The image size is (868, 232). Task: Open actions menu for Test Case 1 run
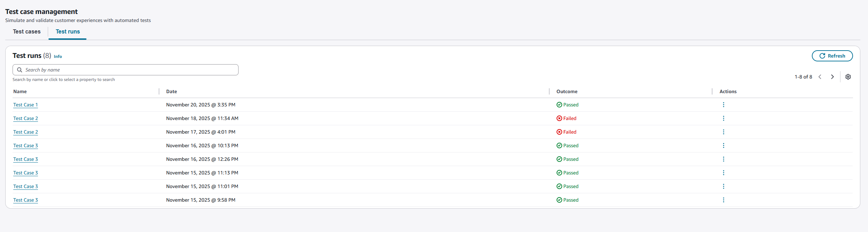[x=724, y=105]
